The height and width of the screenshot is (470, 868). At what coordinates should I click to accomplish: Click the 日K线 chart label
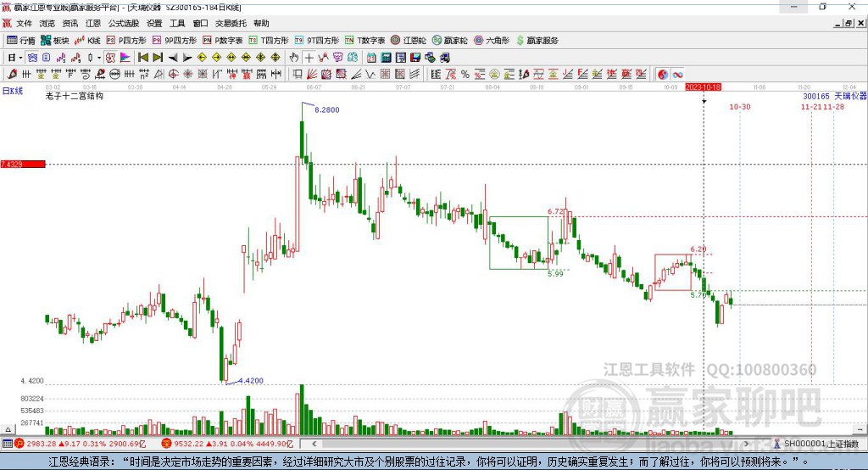tap(12, 91)
